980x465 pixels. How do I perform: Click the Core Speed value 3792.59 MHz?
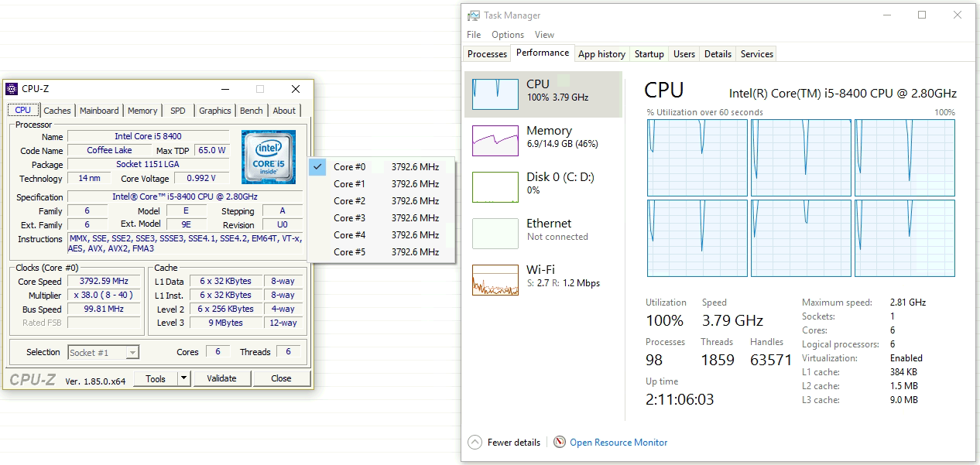tap(105, 282)
